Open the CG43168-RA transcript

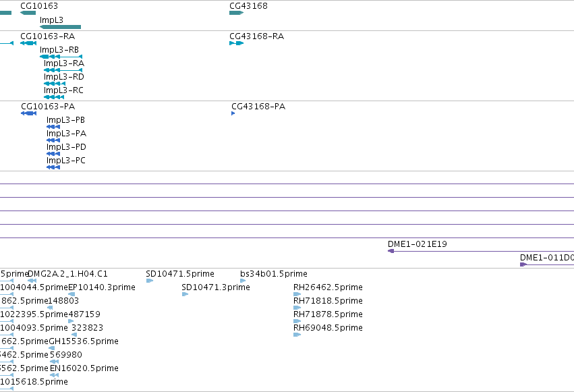point(237,43)
